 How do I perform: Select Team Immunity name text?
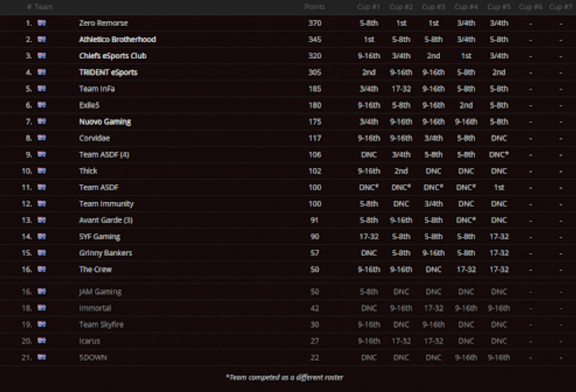[106, 204]
